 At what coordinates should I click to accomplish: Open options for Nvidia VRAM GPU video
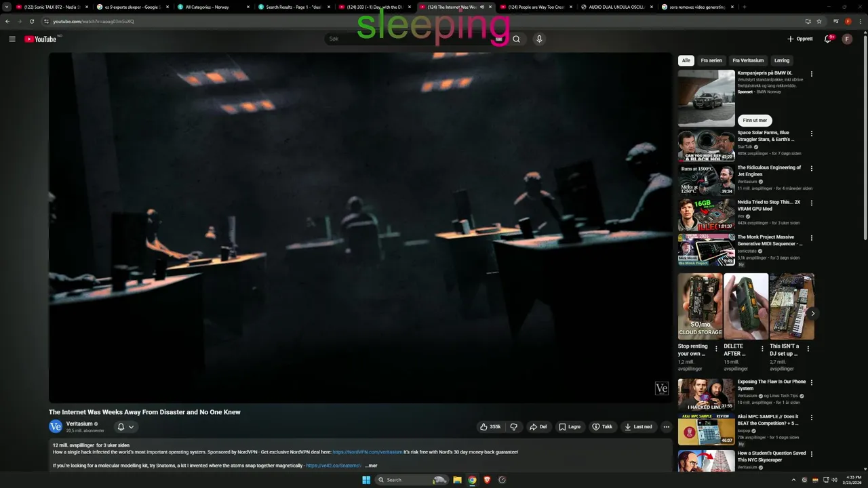(812, 203)
